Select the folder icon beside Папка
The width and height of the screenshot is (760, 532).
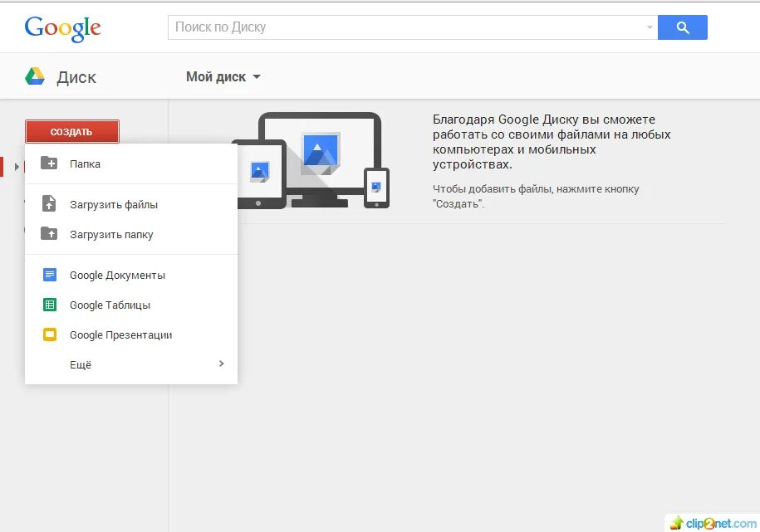tap(48, 164)
